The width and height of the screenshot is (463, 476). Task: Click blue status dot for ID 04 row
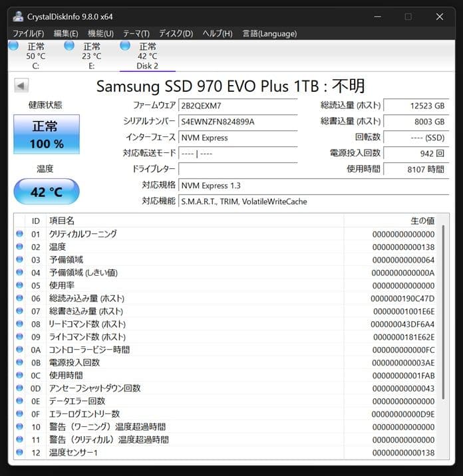click(19, 273)
